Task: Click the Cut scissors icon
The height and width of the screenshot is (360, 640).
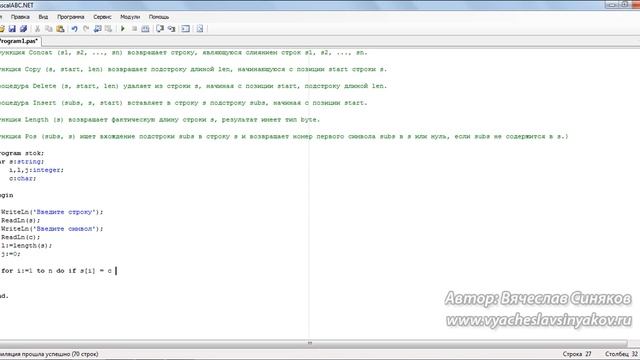Action: 37,29
